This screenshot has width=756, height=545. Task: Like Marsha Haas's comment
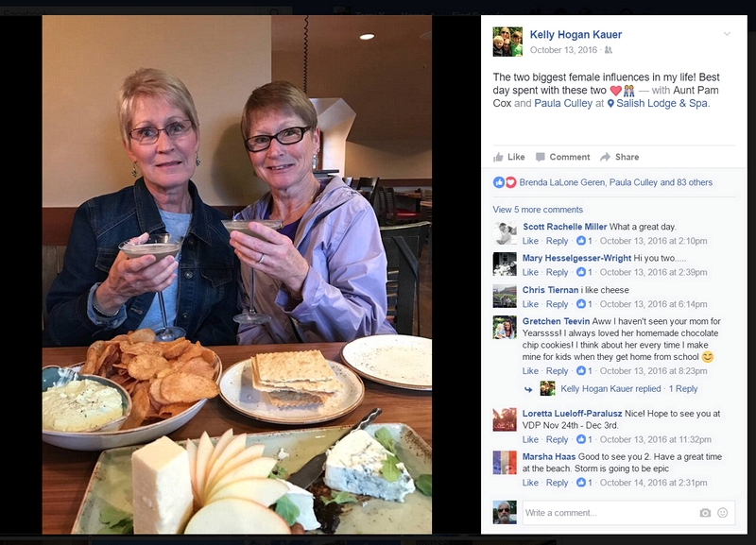click(x=530, y=483)
